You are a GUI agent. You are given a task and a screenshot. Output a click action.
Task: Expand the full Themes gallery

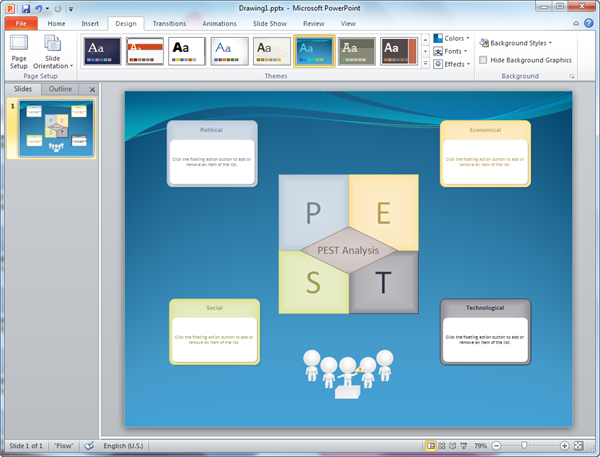(x=425, y=64)
